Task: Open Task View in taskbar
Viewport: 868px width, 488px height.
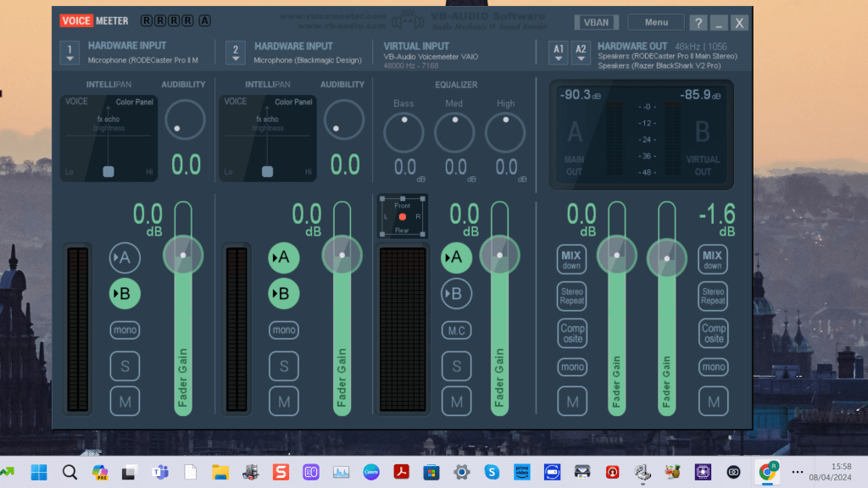Action: pos(130,472)
